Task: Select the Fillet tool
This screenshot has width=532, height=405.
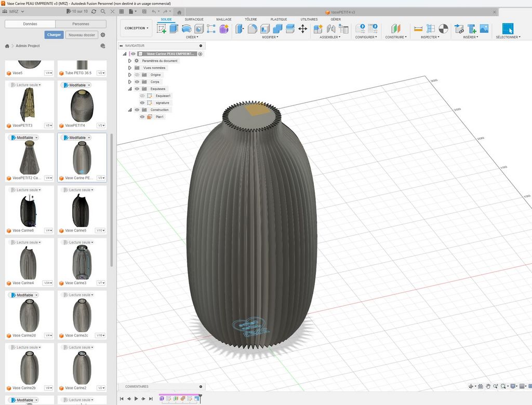Action: coord(252,29)
